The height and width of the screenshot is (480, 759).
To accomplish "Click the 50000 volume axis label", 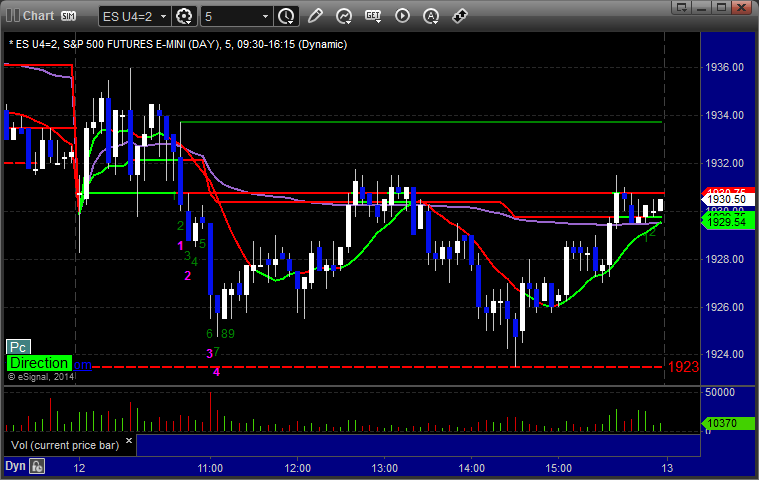I will pos(720,392).
